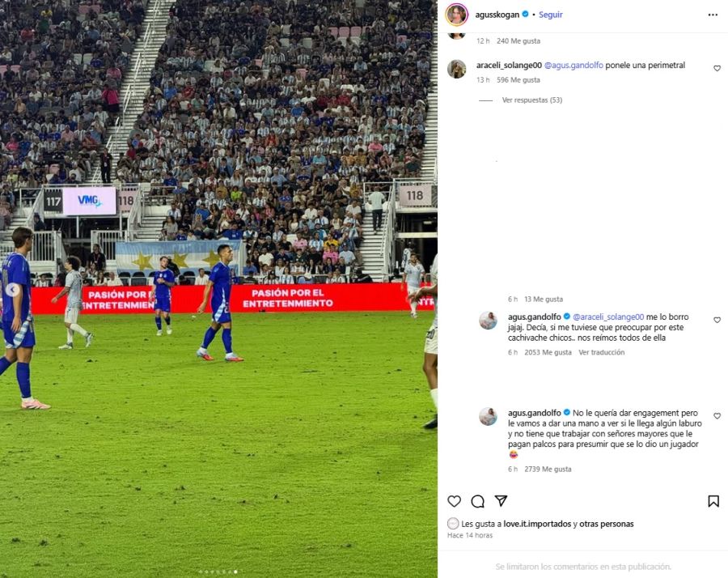Open 2739 Me gusta likes list
Screen dimensions: 728x578
coord(548,470)
